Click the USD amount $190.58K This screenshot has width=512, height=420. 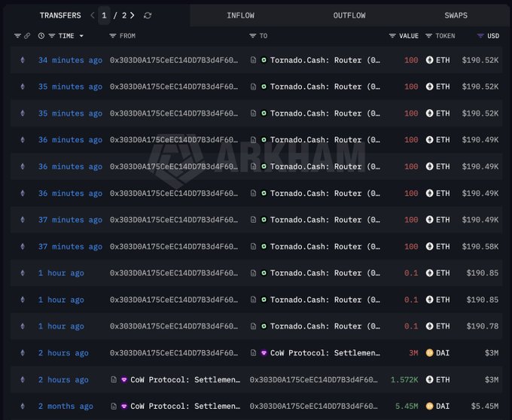coord(480,246)
